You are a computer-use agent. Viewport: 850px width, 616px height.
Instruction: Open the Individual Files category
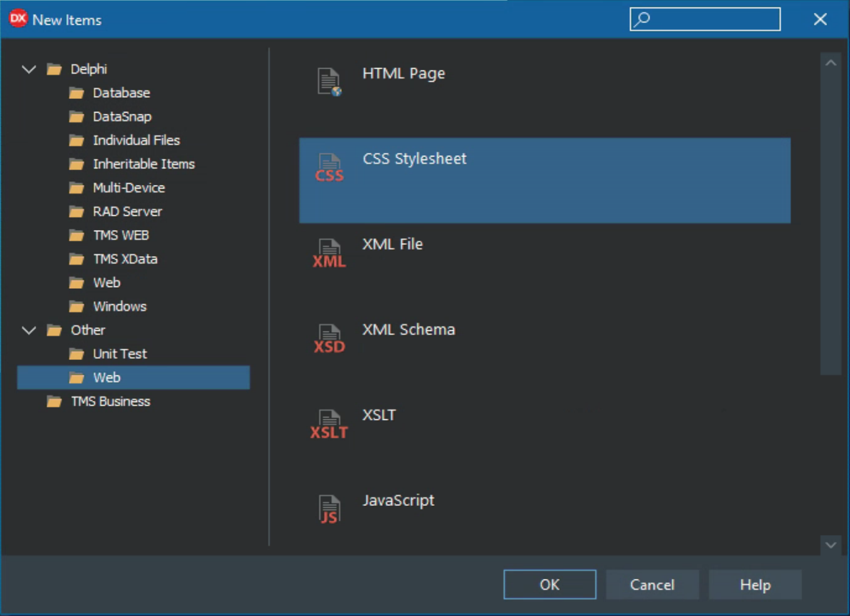[136, 140]
